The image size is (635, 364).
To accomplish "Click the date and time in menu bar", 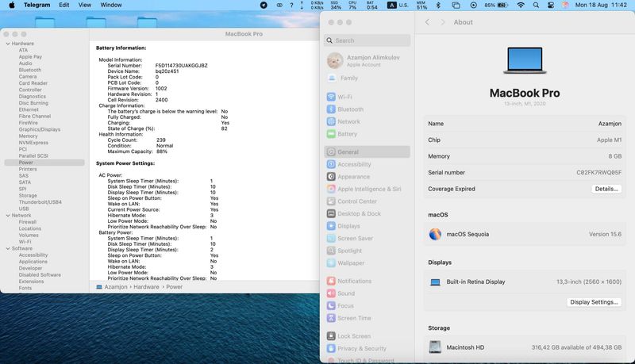I will tap(601, 5).
